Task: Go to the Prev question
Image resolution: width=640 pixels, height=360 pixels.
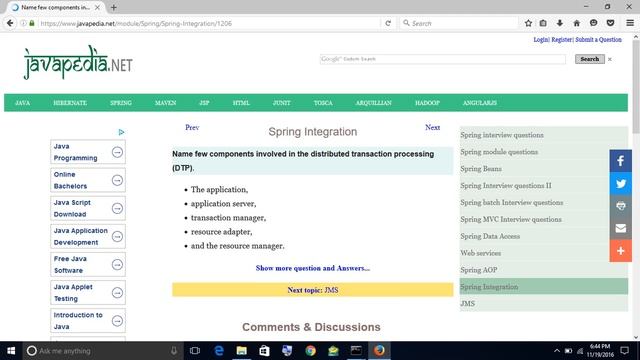Action: coord(192,127)
